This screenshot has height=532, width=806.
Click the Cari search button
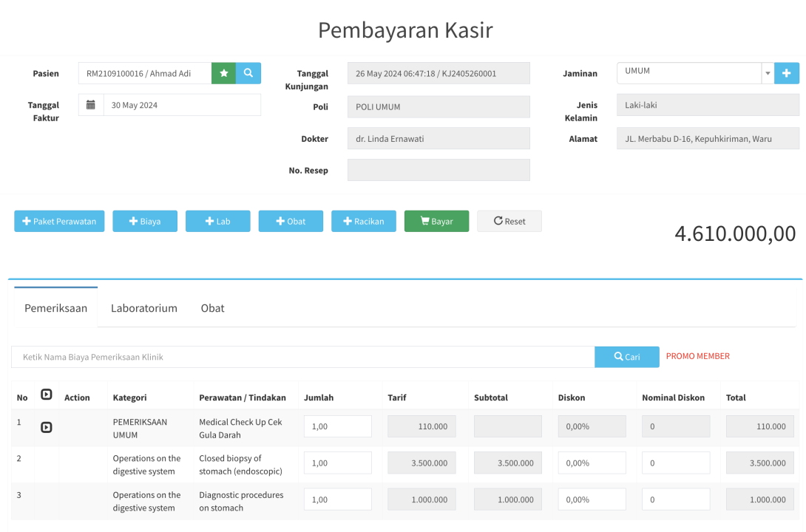tap(626, 357)
